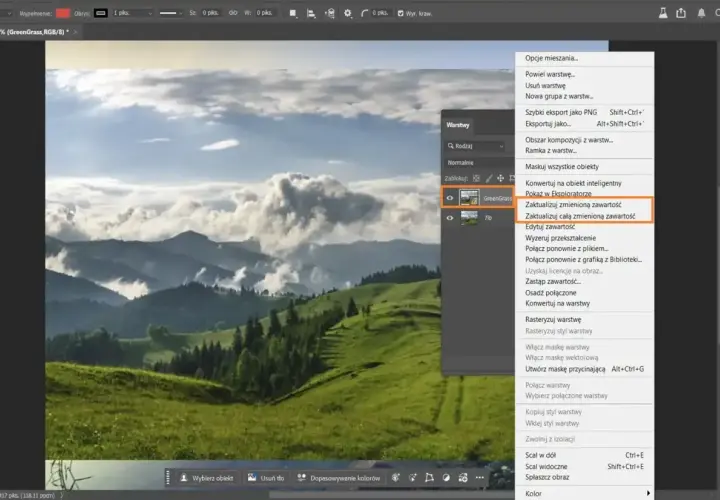The width and height of the screenshot is (720, 500).
Task: Click the contextual taskbar drag handle
Action: (x=168, y=478)
